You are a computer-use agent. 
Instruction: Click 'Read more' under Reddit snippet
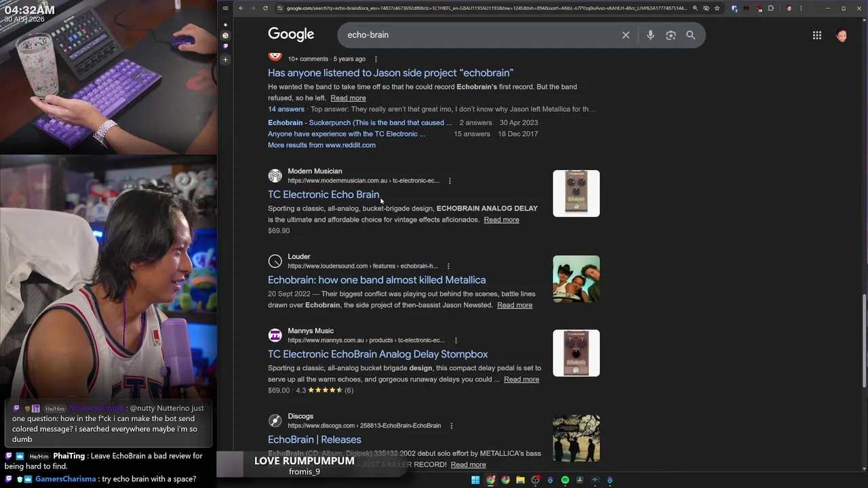pyautogui.click(x=348, y=98)
